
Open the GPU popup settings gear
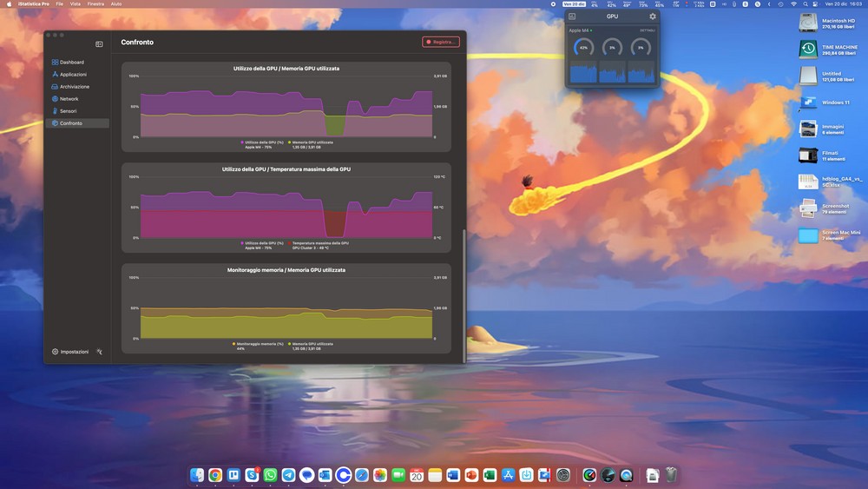click(653, 17)
